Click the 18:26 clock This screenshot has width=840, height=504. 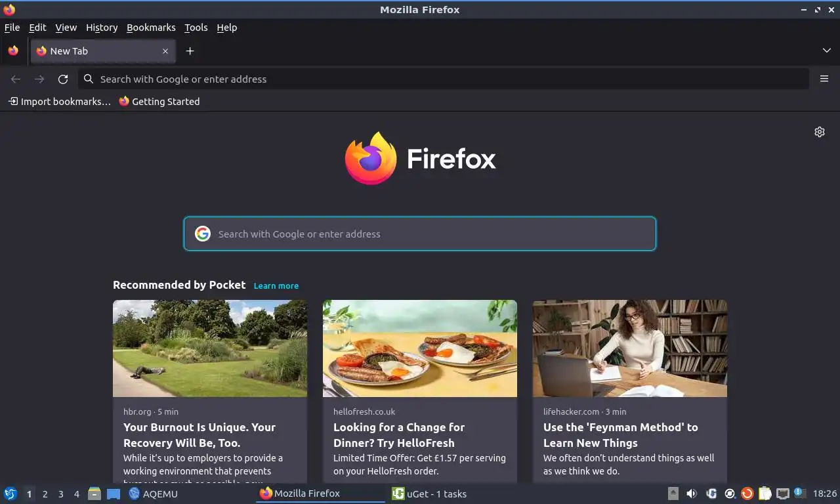(x=824, y=493)
